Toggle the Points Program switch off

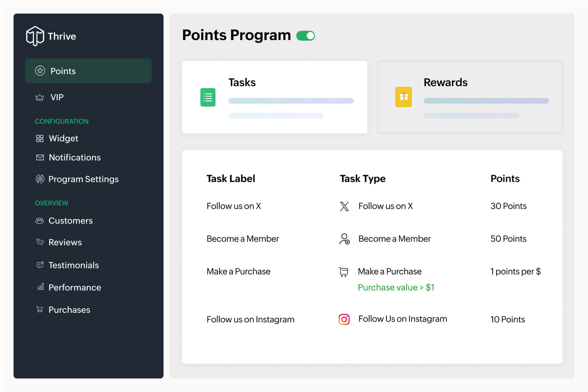click(305, 36)
